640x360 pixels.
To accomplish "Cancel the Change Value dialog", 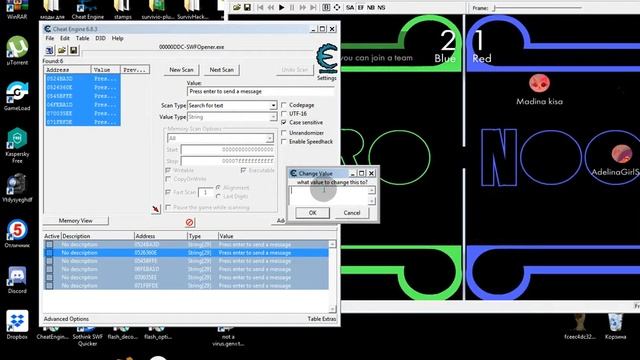I will coord(352,213).
